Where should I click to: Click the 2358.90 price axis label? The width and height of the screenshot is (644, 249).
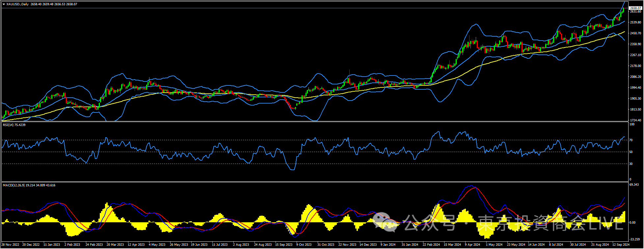coord(635,44)
